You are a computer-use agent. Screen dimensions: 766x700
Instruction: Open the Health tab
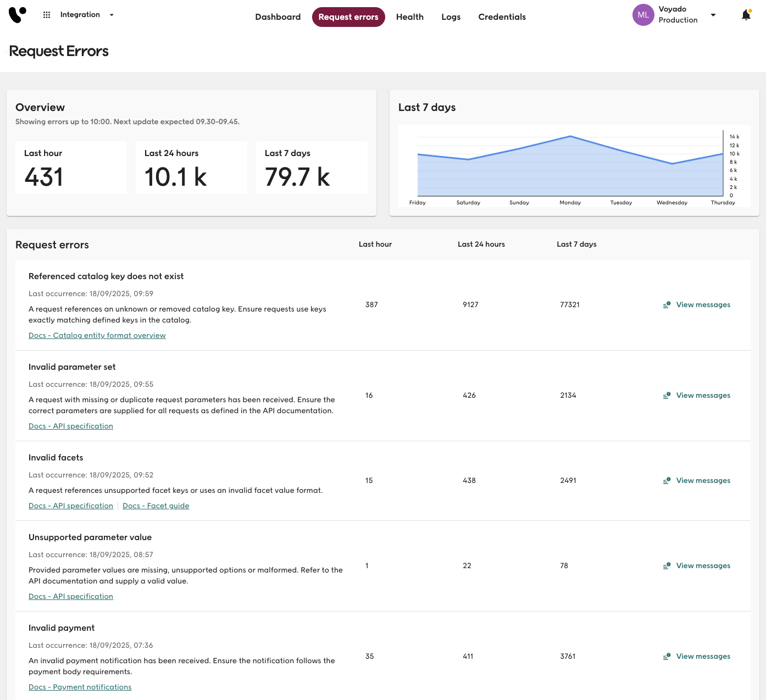click(x=409, y=17)
